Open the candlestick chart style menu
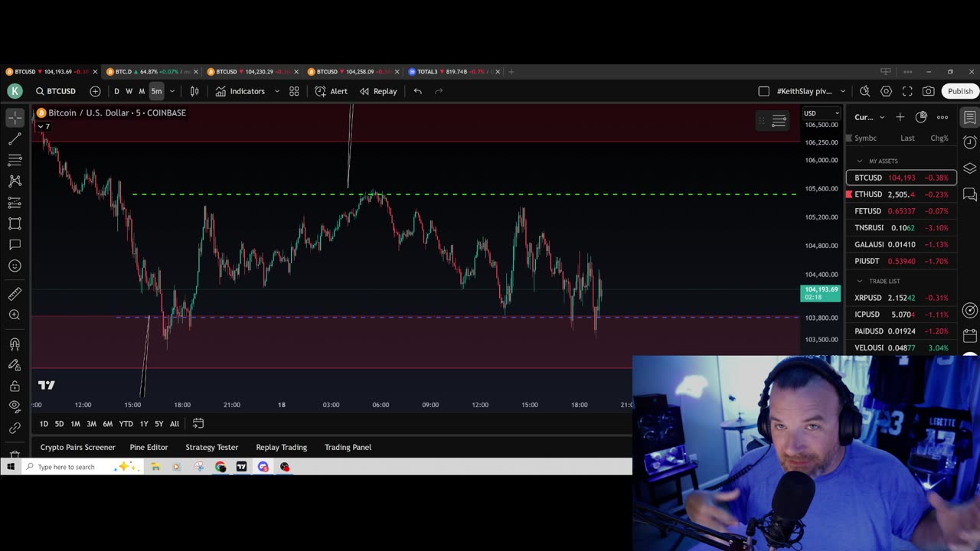Viewport: 980px width, 551px height. tap(194, 91)
